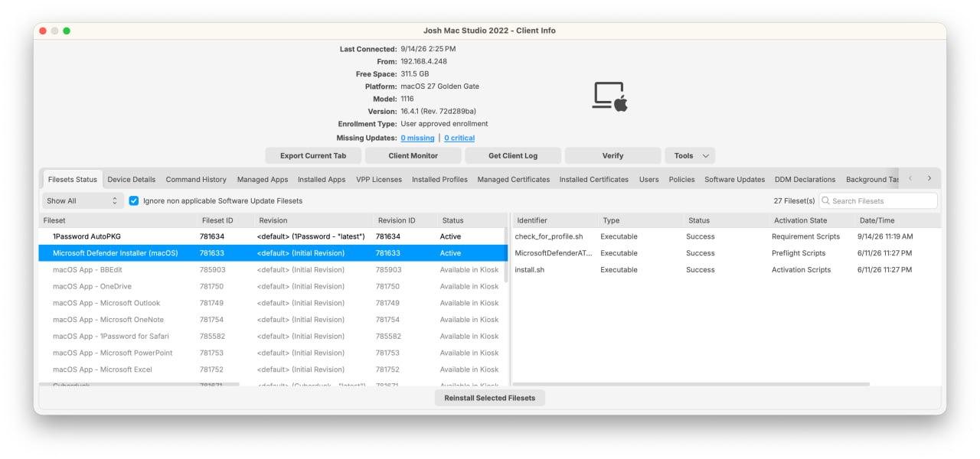Open the Installed Certificates tab
This screenshot has width=980, height=459.
(594, 180)
